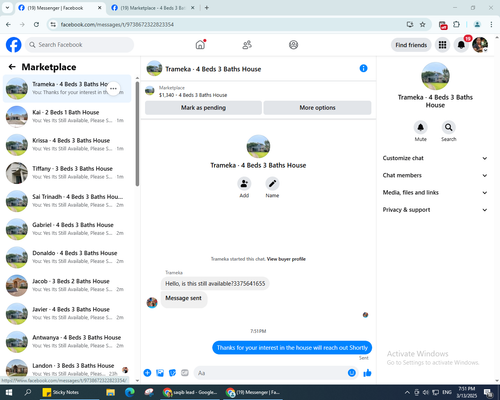Viewport: 500px width, 400px height.
Task: Click the Facebook logo icon
Action: pos(14,45)
